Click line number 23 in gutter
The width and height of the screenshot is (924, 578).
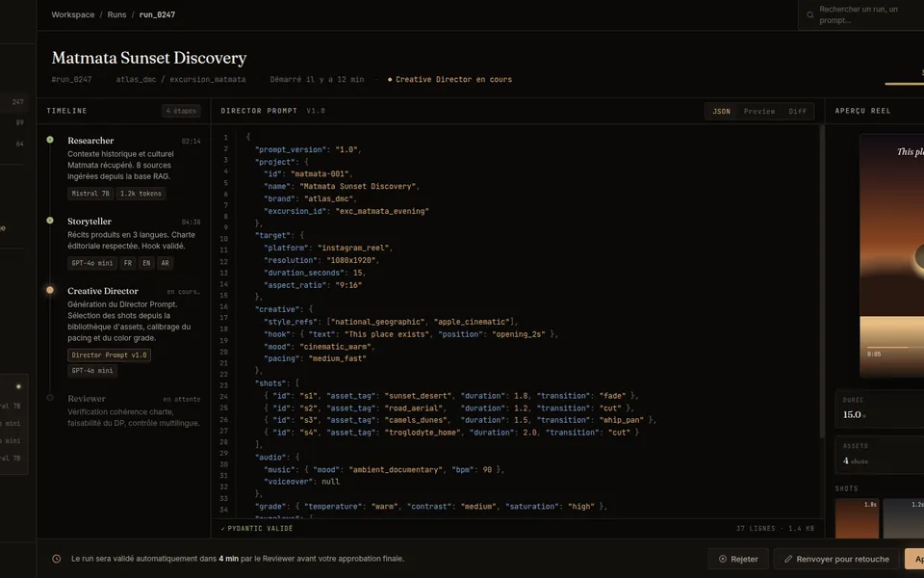[224, 384]
